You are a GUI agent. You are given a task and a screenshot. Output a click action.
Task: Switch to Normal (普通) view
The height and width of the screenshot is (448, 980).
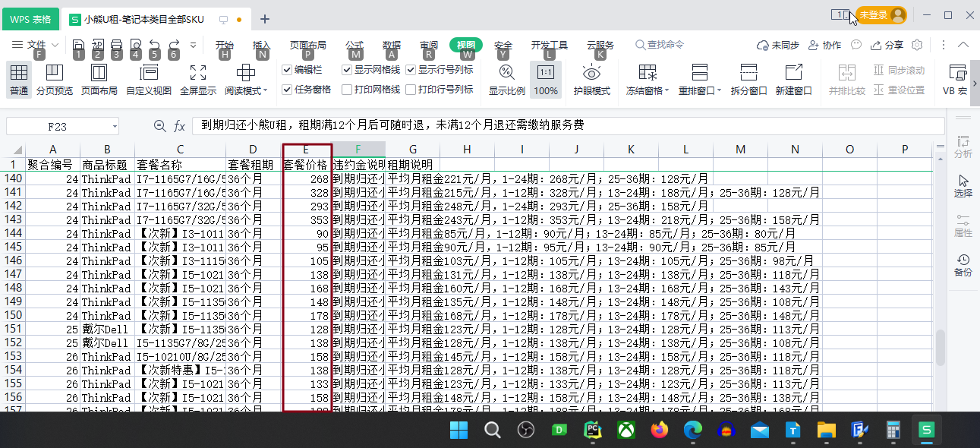click(x=19, y=80)
